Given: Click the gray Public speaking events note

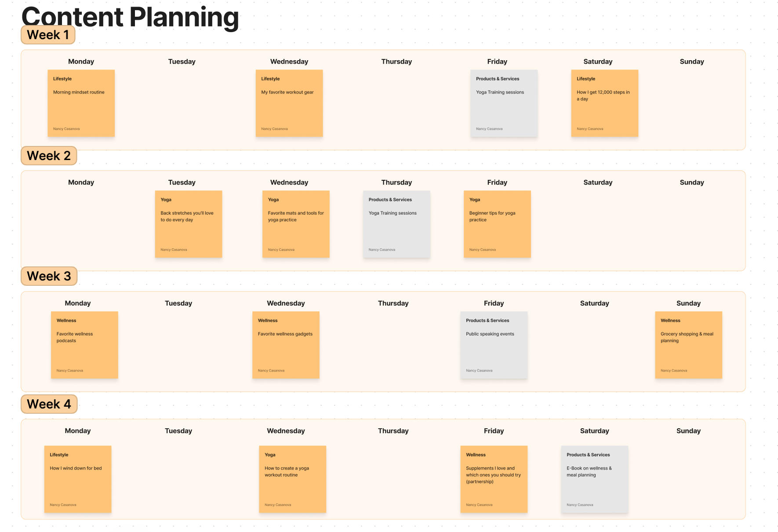Looking at the screenshot, I should pos(494,345).
